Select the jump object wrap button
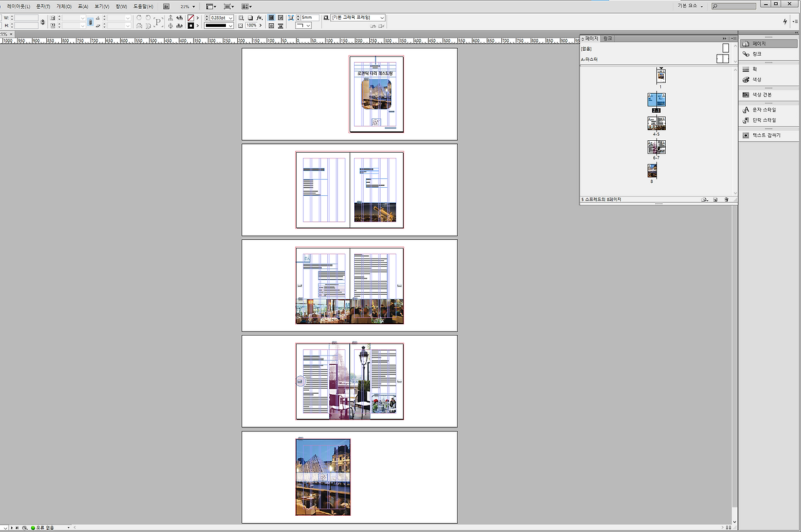 point(280,26)
